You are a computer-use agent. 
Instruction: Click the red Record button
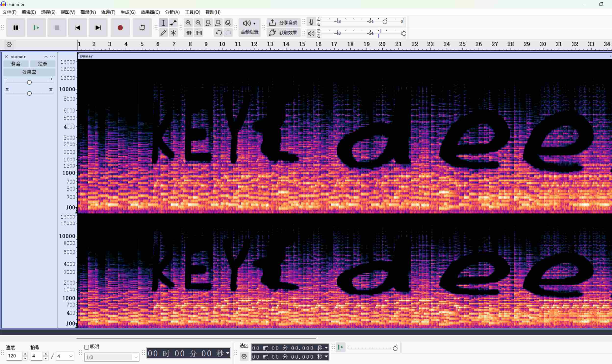120,28
